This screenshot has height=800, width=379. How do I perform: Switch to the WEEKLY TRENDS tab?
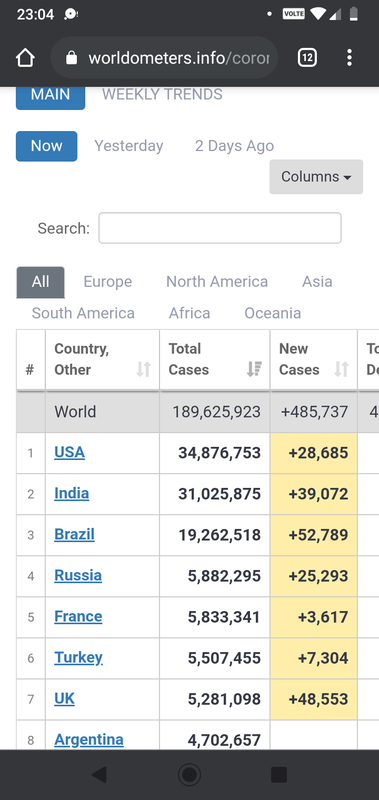(162, 94)
